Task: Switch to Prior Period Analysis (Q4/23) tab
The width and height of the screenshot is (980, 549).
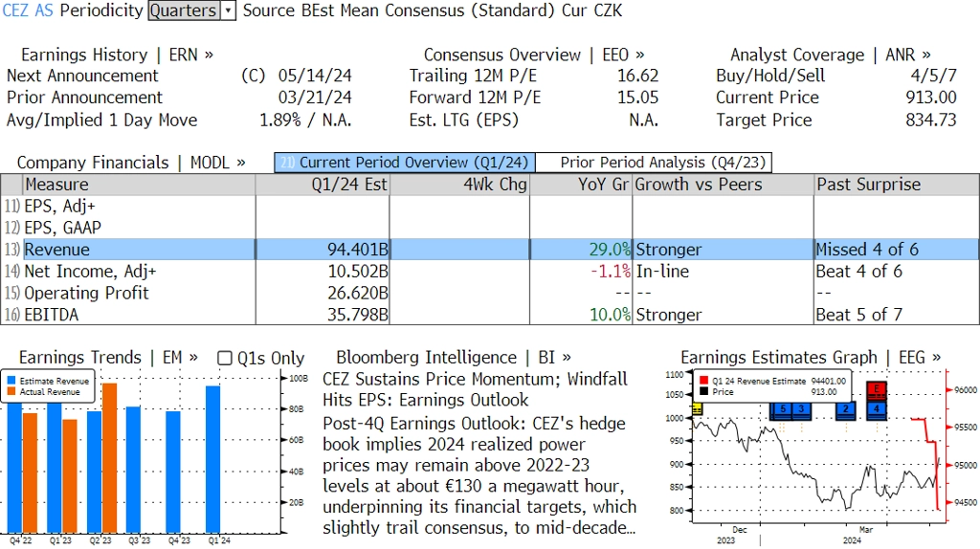Action: [654, 163]
